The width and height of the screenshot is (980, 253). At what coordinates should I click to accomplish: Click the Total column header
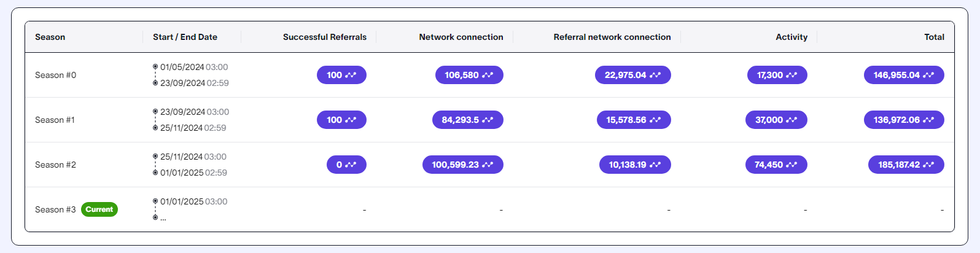(934, 37)
